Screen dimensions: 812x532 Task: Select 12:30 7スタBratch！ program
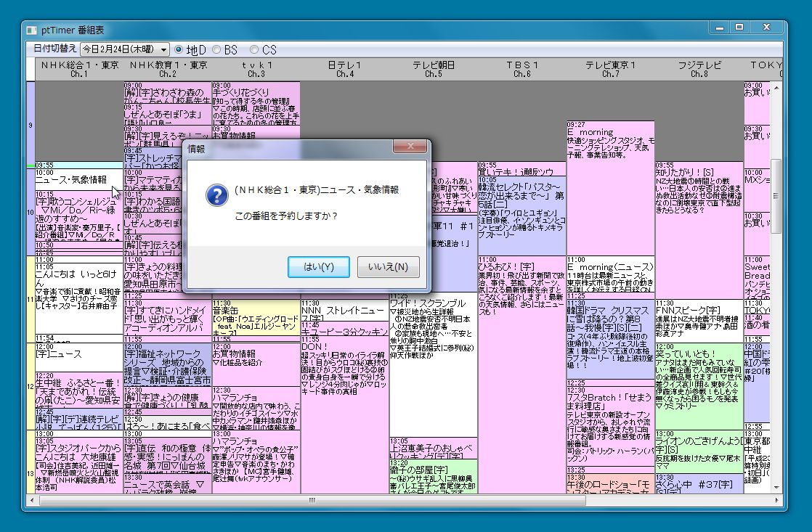tap(610, 426)
